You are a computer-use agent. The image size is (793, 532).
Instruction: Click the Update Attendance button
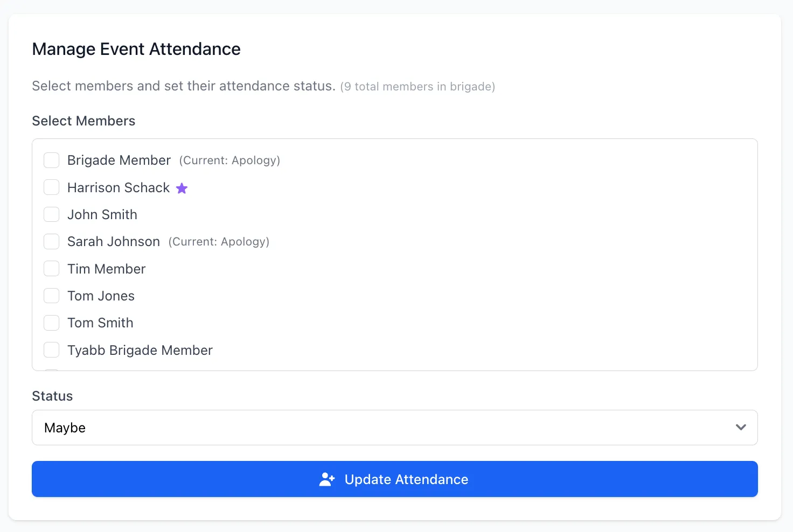tap(395, 479)
